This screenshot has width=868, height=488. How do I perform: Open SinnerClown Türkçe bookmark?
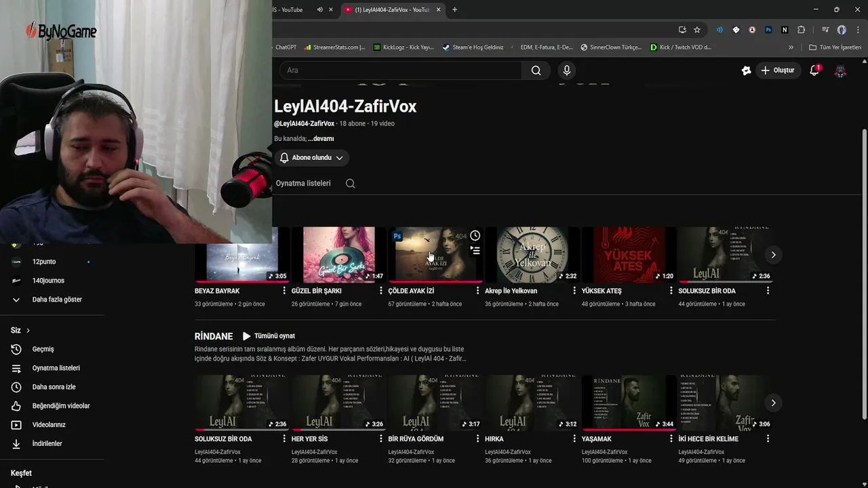coord(610,47)
